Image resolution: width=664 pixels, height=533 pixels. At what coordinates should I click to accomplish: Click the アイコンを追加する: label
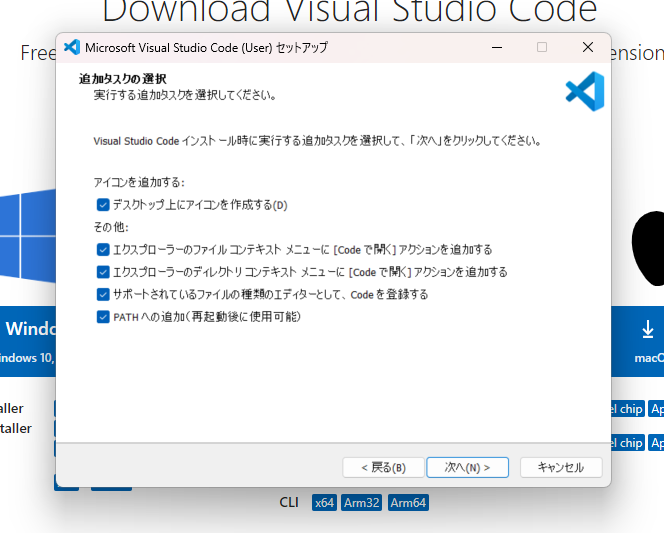click(139, 182)
